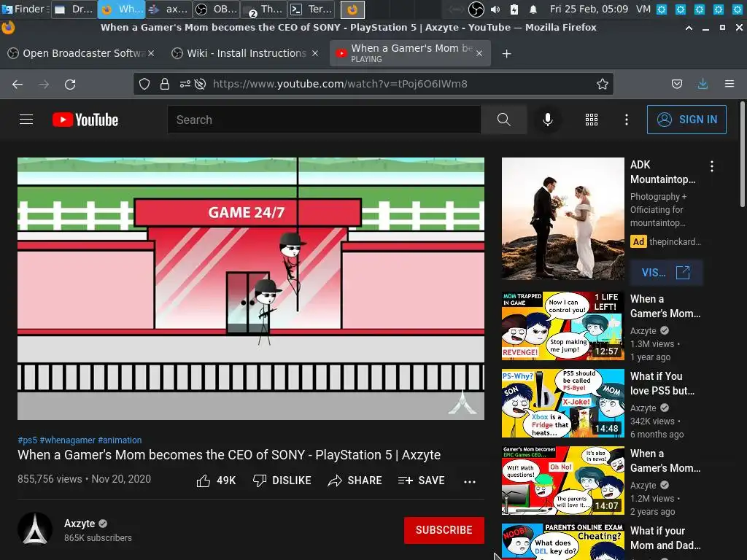Open YouTube settings three-dot menu
This screenshot has width=747, height=560.
627,120
